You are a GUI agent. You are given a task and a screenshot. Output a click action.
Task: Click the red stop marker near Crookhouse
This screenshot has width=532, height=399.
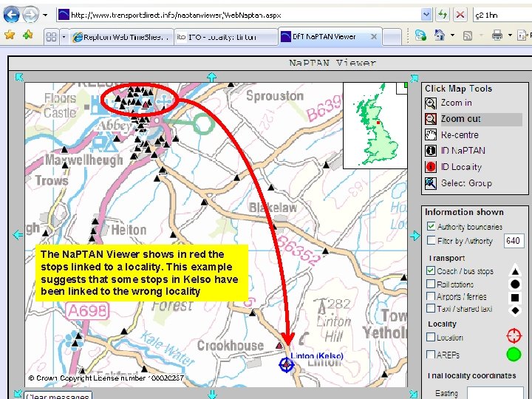(x=279, y=346)
